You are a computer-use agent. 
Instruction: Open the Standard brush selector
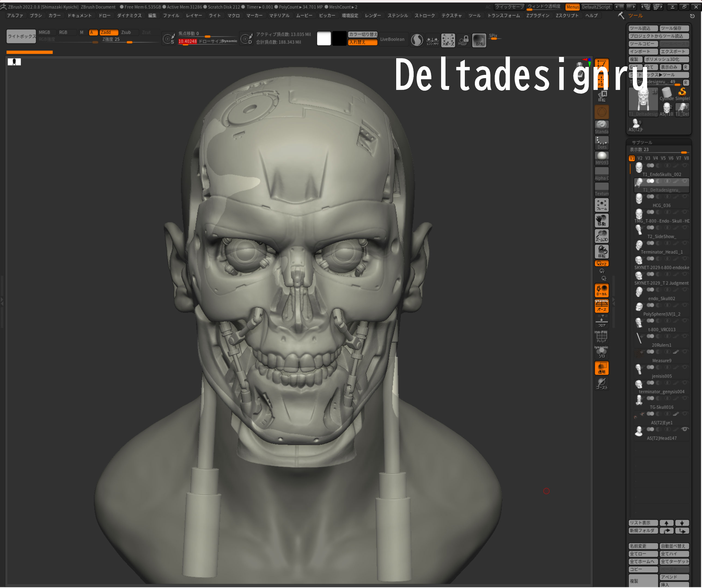(x=601, y=127)
